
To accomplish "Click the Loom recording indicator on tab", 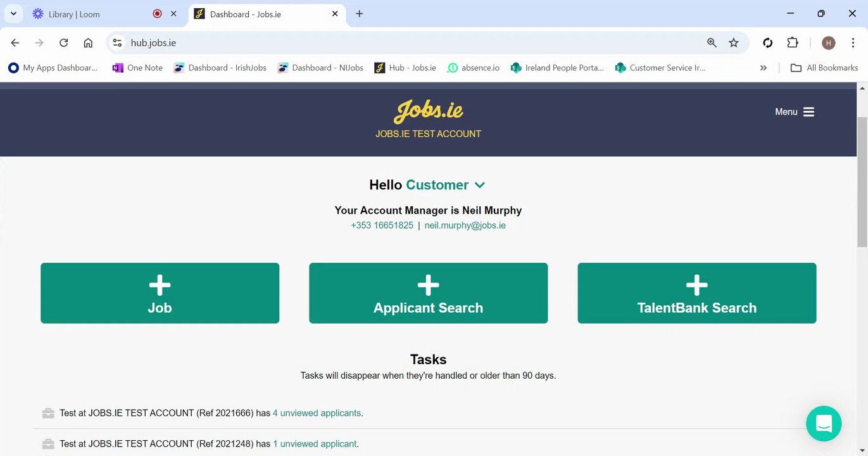I will (x=157, y=13).
